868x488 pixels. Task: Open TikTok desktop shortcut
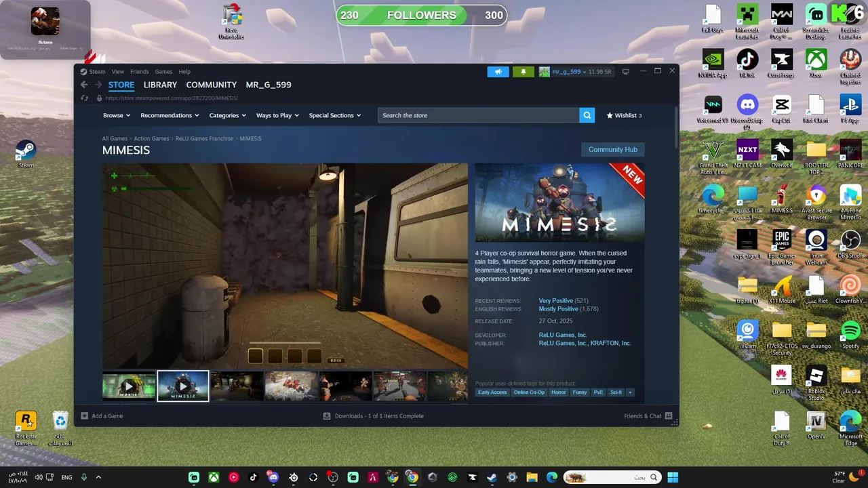[747, 64]
